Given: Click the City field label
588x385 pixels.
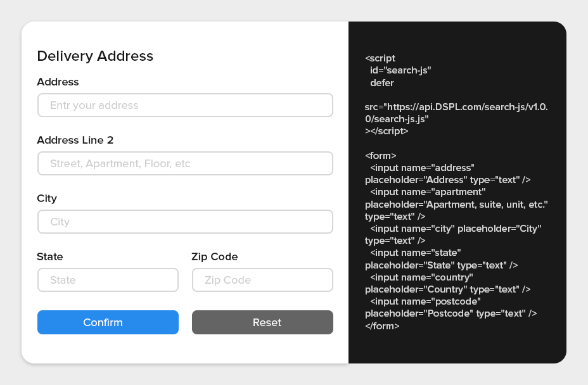Looking at the screenshot, I should (x=47, y=198).
